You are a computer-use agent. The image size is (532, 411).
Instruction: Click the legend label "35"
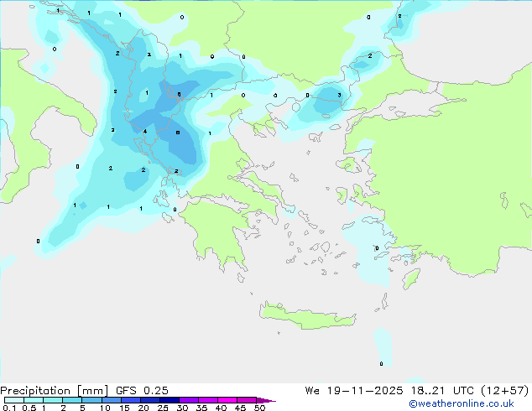point(201,408)
